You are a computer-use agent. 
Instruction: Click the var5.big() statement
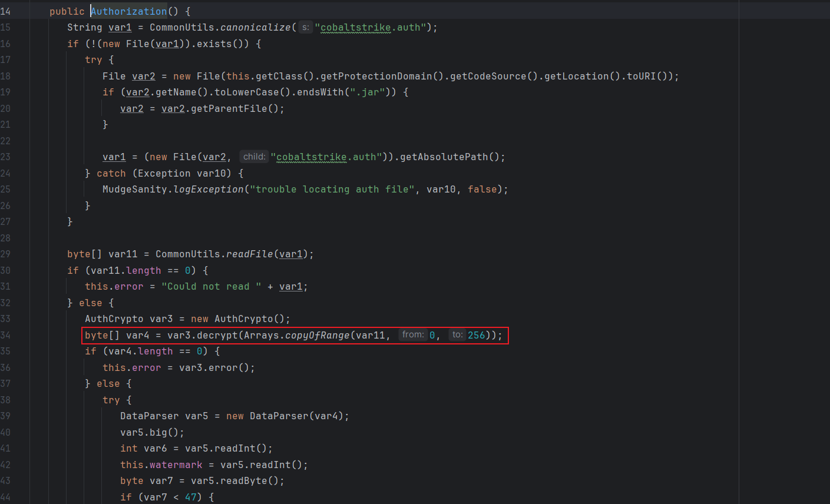point(153,433)
